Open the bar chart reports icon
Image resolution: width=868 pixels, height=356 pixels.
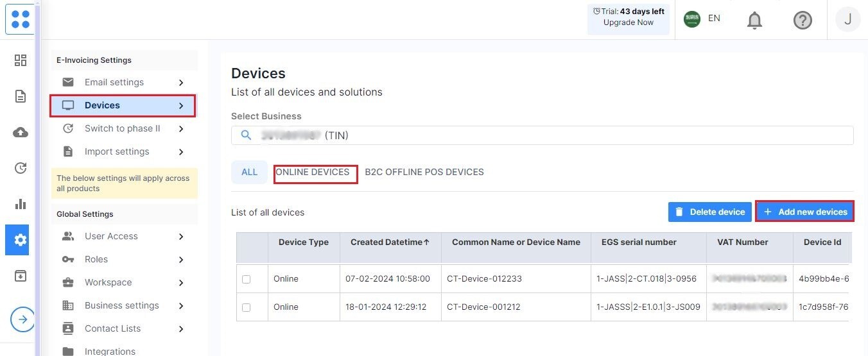click(x=21, y=204)
